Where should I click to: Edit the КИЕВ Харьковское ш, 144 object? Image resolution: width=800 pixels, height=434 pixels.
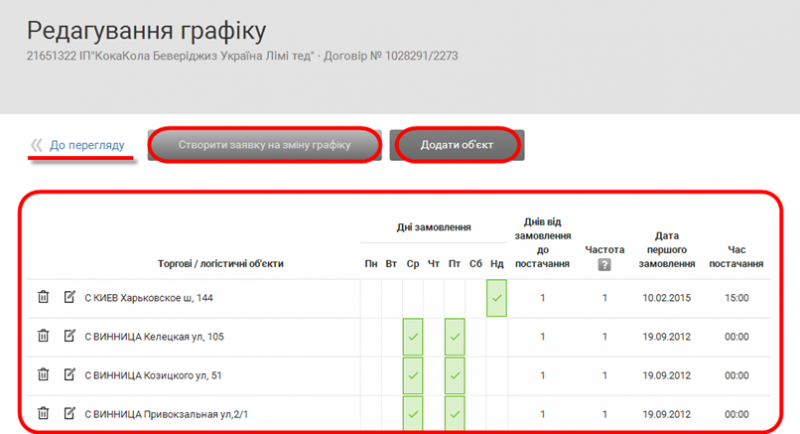(70, 297)
